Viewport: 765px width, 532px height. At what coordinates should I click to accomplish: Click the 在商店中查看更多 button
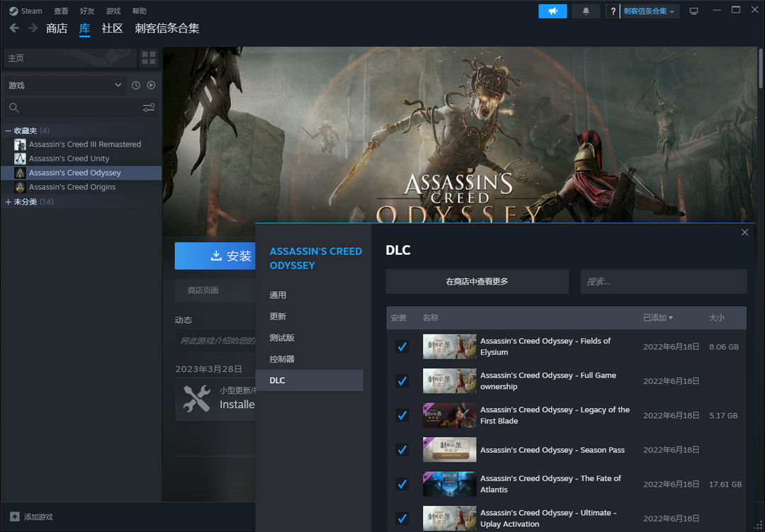(x=477, y=281)
